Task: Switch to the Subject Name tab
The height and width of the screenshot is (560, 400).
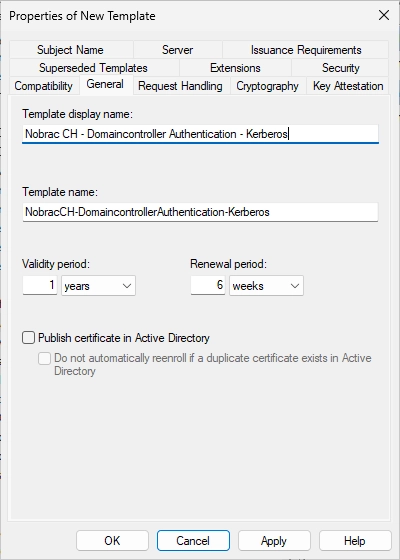Action: click(x=71, y=50)
